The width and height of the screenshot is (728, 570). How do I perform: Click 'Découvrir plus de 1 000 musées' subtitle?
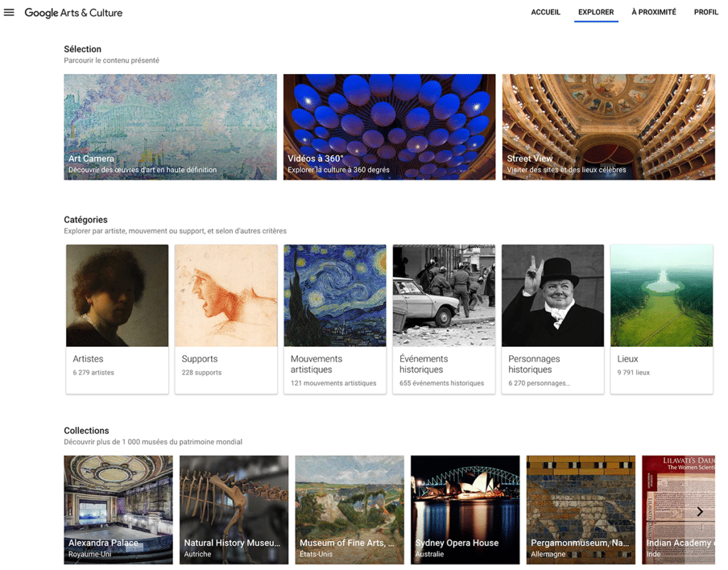coord(154,442)
